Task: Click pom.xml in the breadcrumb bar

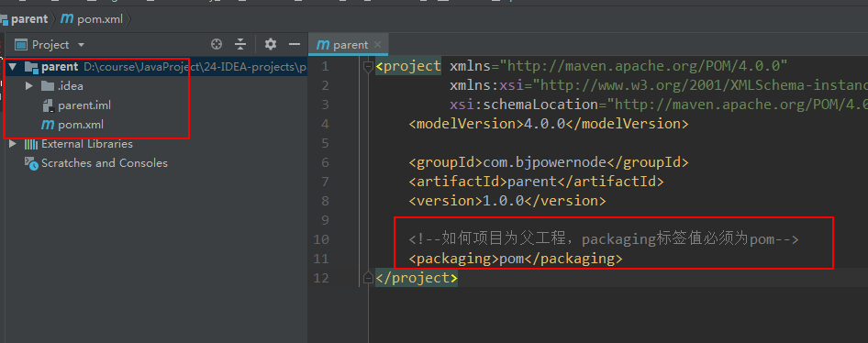Action: coord(100,19)
